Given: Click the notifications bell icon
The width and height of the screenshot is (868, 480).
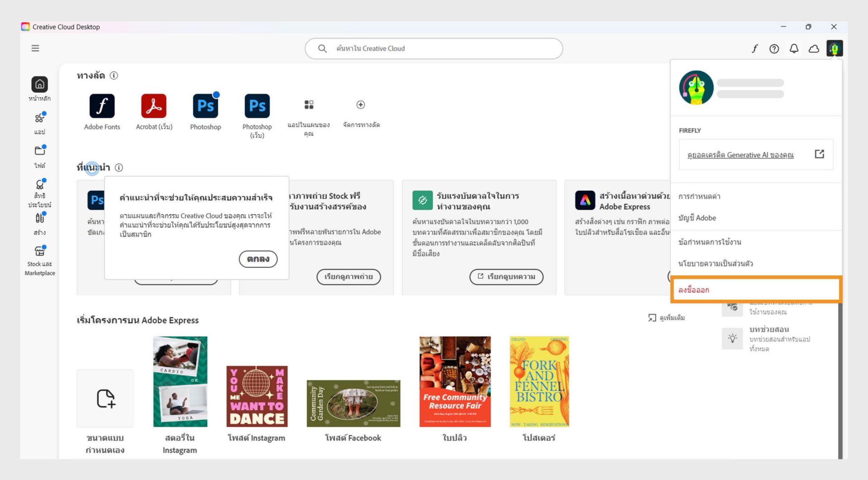Looking at the screenshot, I should 793,48.
